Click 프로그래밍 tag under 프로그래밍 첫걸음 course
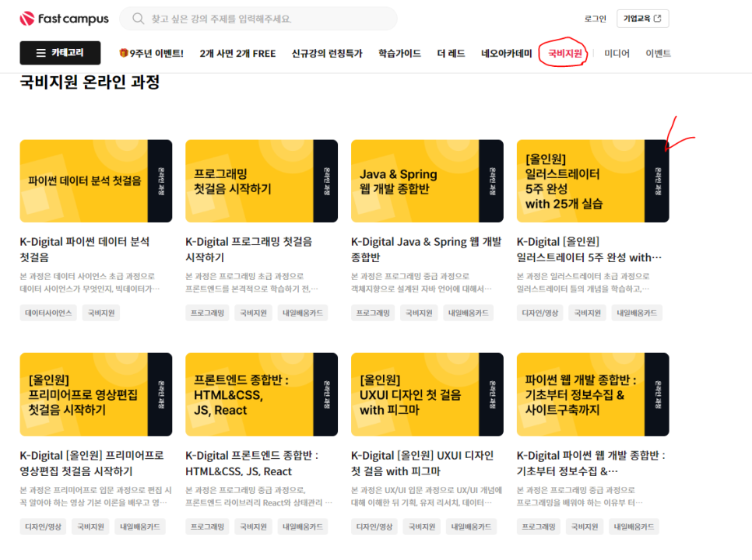Image resolution: width=752 pixels, height=560 pixels. coord(207,313)
